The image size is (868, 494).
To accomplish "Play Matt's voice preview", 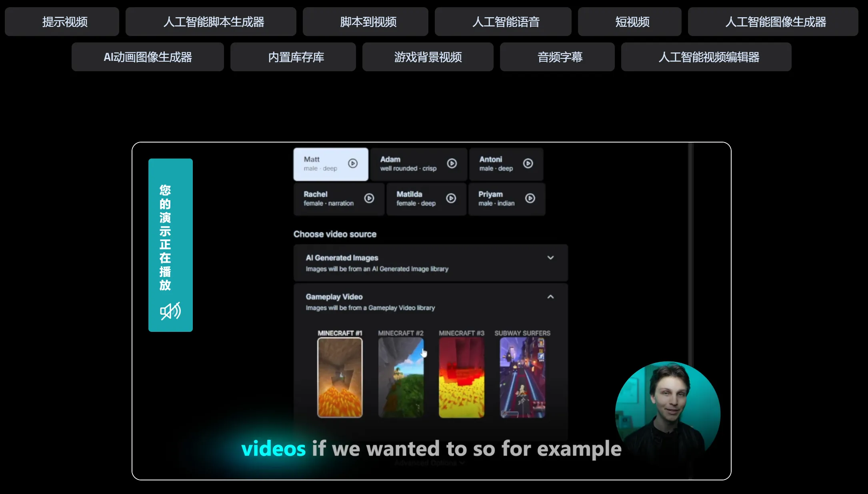I will click(x=352, y=164).
